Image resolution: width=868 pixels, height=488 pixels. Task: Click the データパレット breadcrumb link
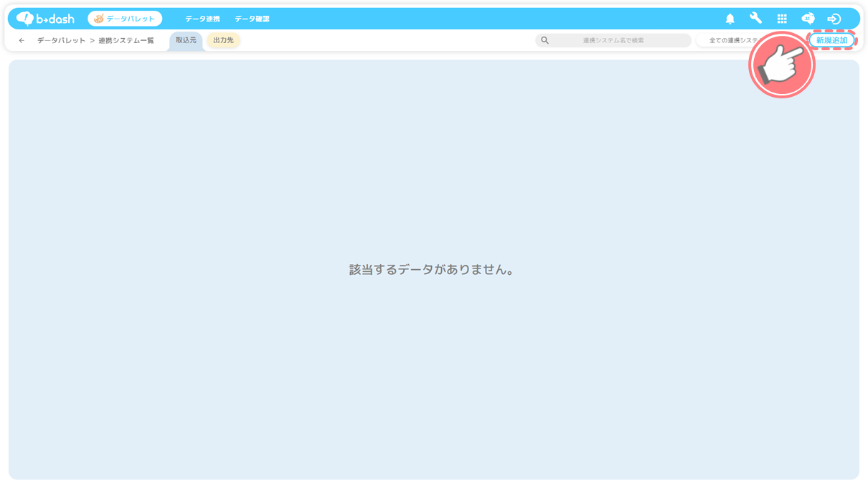(x=61, y=41)
